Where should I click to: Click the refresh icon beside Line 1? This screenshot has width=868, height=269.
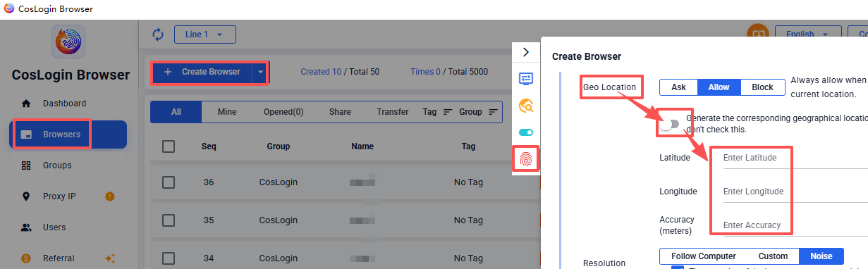pos(158,35)
